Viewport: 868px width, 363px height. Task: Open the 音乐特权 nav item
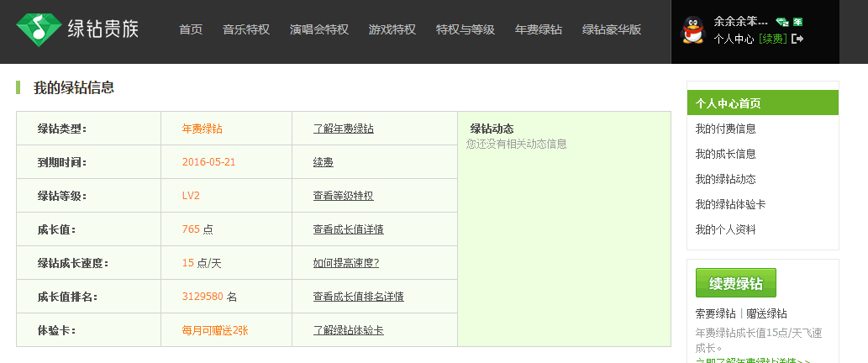point(246,30)
